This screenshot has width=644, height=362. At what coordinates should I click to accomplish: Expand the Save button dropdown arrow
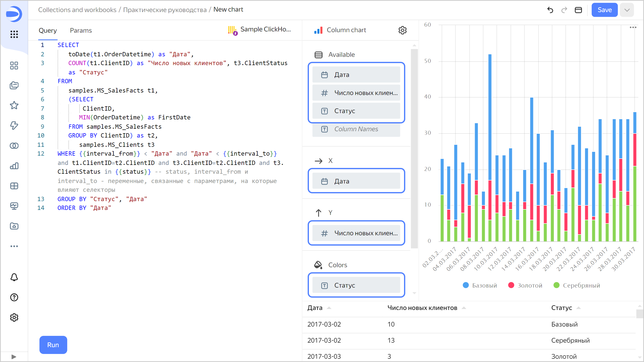627,10
